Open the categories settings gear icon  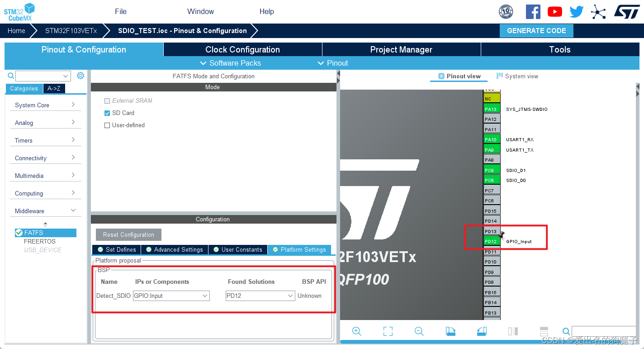[x=80, y=76]
